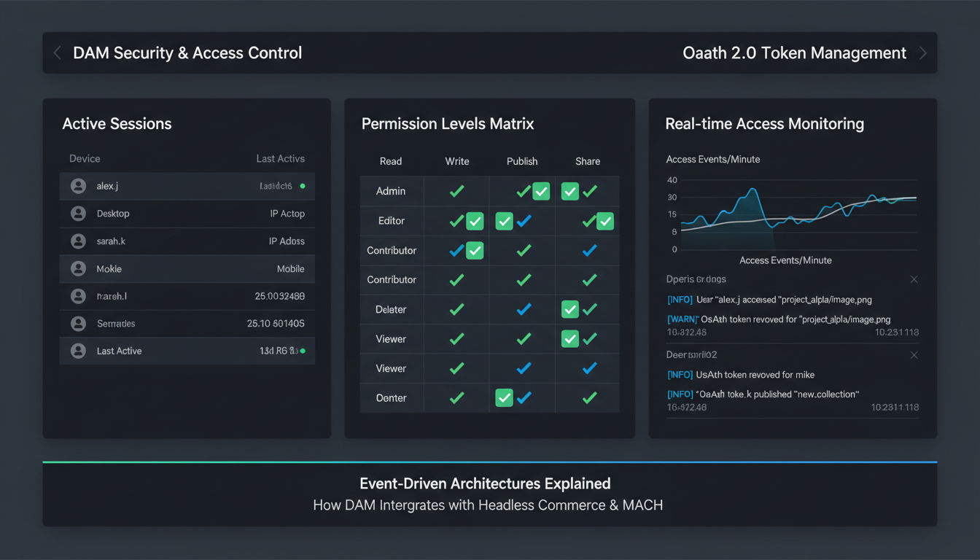Click the alex.j user avatar icon
Screen dimensions: 980x560
[78, 186]
